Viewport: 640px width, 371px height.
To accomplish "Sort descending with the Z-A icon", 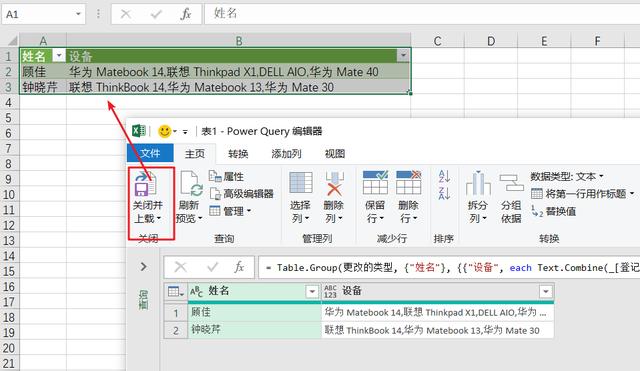I will click(x=444, y=193).
